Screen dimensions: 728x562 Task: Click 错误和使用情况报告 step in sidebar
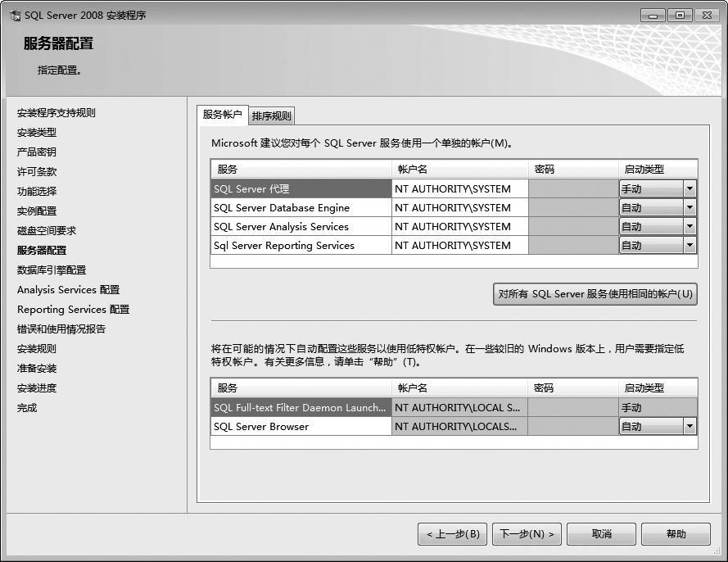pos(61,329)
